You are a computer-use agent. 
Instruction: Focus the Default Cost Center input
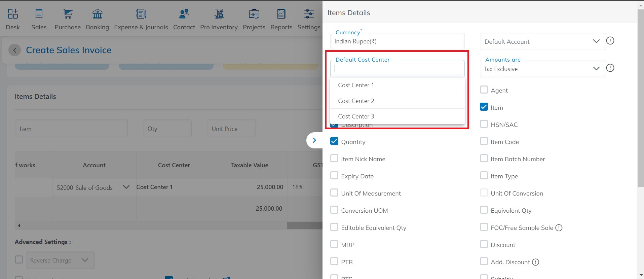point(397,69)
